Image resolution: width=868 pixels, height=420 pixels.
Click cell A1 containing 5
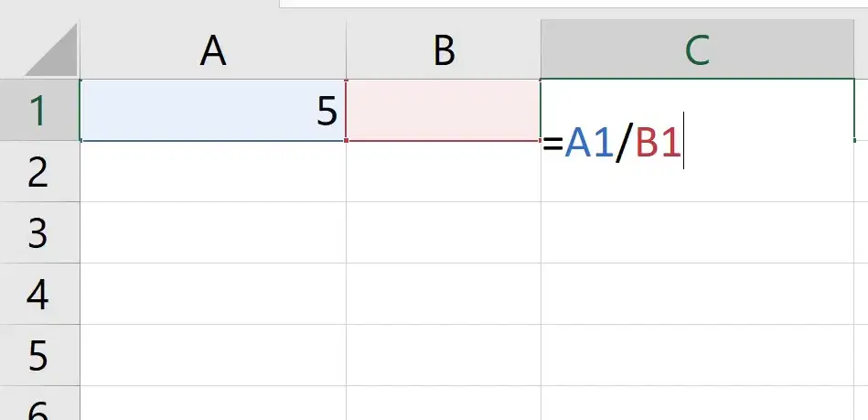(213, 110)
